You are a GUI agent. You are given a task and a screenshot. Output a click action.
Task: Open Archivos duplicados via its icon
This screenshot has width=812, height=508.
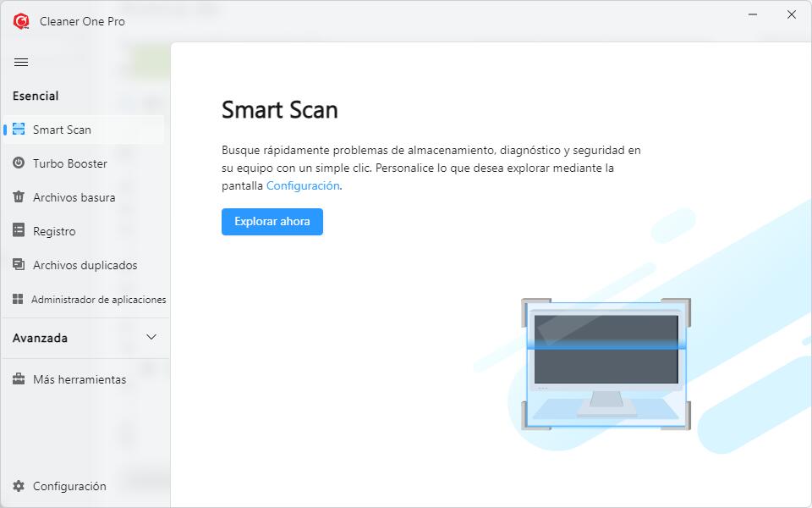coord(19,265)
